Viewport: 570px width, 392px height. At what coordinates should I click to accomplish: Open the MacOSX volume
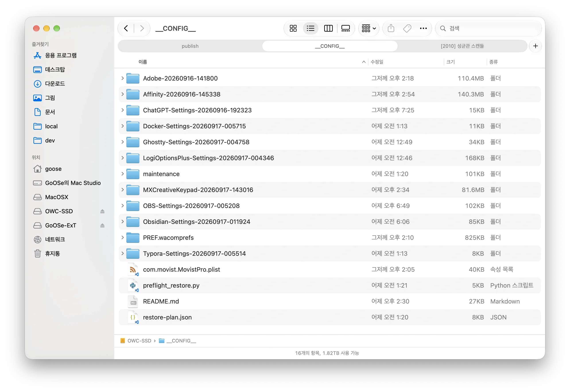coord(51,197)
